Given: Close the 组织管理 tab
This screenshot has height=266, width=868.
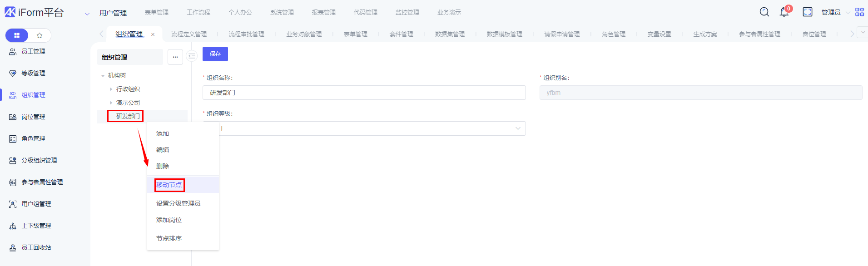Looking at the screenshot, I should coord(153,34).
